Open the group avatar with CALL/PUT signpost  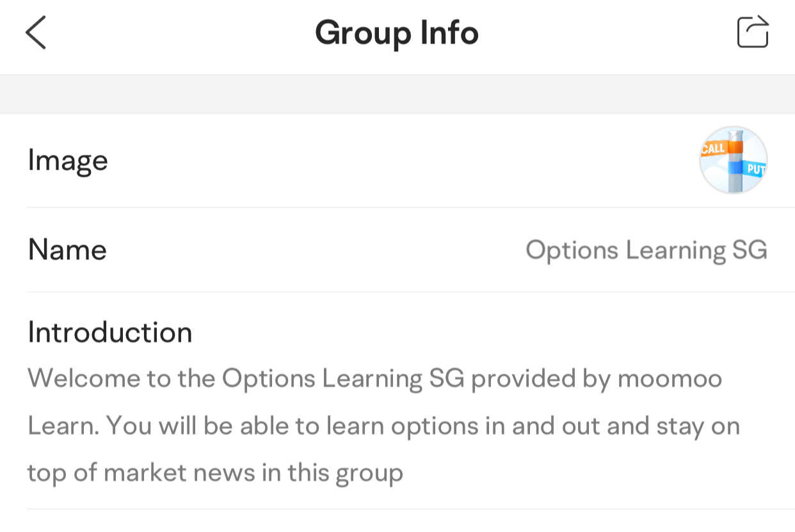(x=733, y=160)
